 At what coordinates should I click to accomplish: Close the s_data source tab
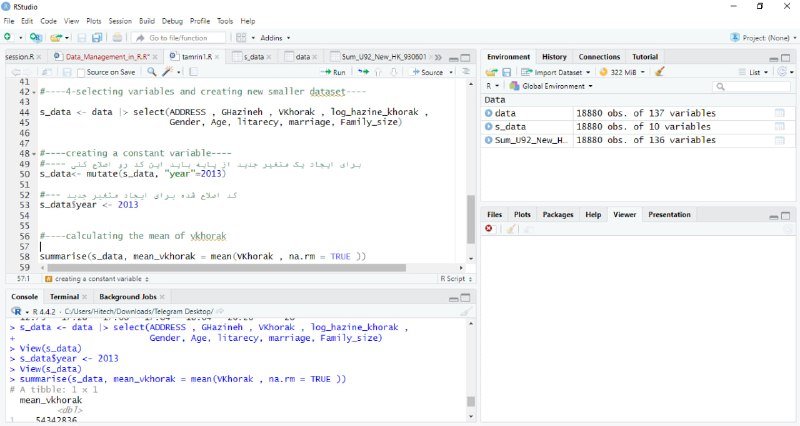[x=269, y=57]
